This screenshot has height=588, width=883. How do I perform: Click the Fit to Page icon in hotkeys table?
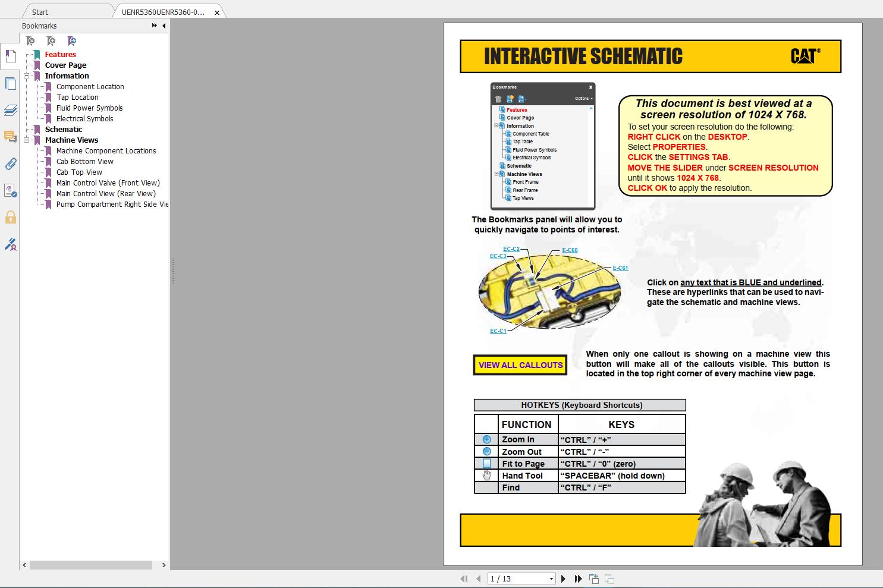486,463
